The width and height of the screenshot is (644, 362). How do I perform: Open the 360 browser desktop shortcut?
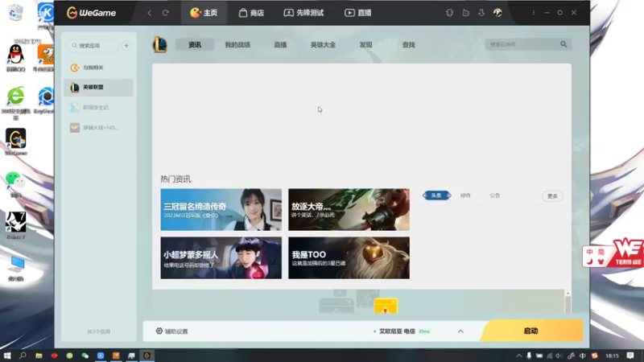15,103
